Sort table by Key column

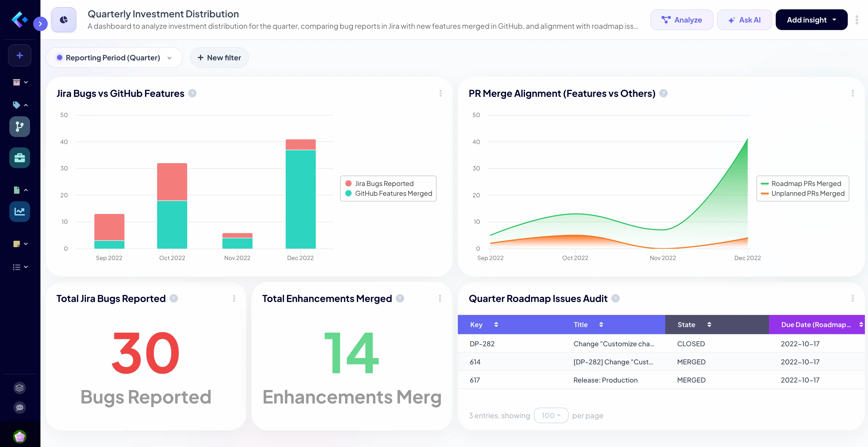[x=496, y=325]
